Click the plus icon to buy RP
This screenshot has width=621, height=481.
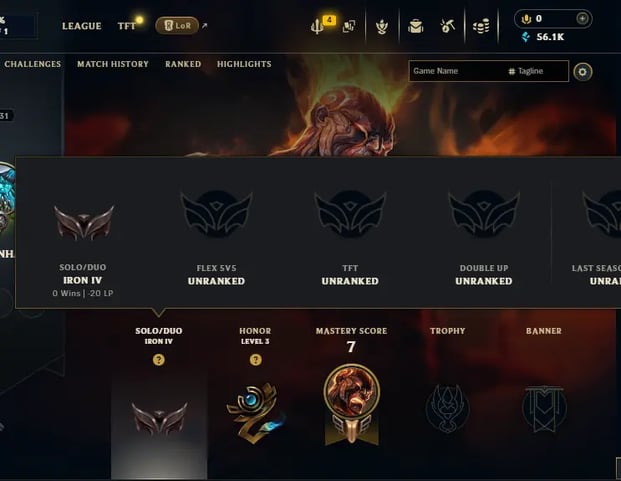[x=582, y=19]
